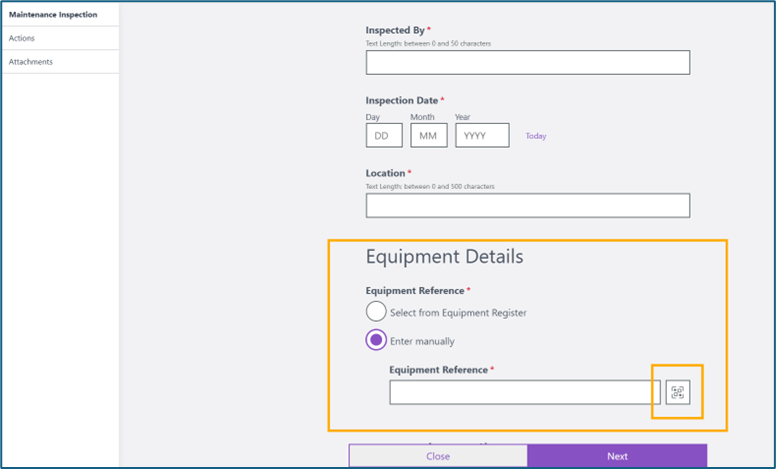The width and height of the screenshot is (776, 469).
Task: Click the Close button
Action: (438, 456)
